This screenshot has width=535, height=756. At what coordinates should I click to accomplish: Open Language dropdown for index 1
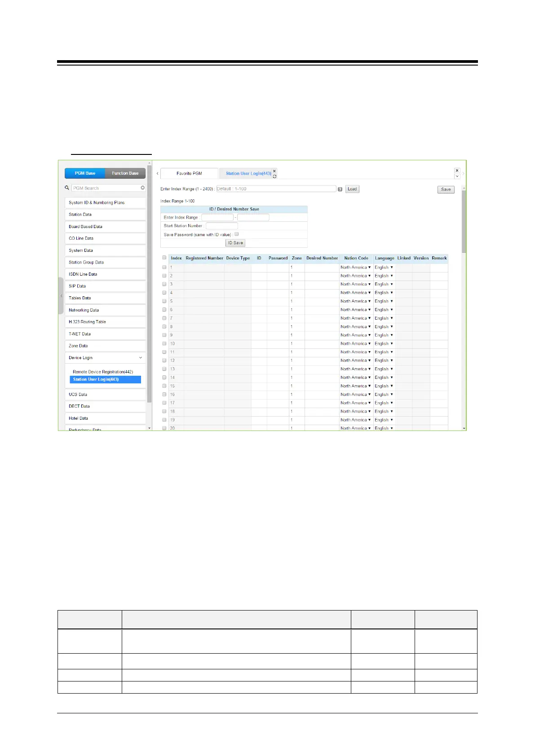pyautogui.click(x=384, y=267)
